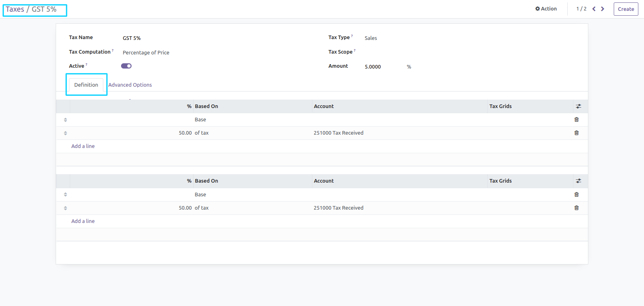Toggle the Active switch off
This screenshot has width=644, height=306.
pyautogui.click(x=126, y=66)
